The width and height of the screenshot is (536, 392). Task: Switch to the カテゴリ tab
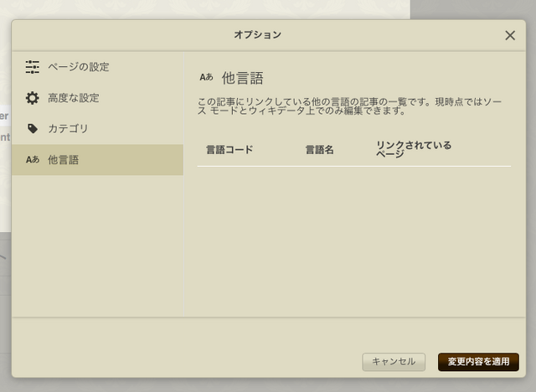(97, 129)
